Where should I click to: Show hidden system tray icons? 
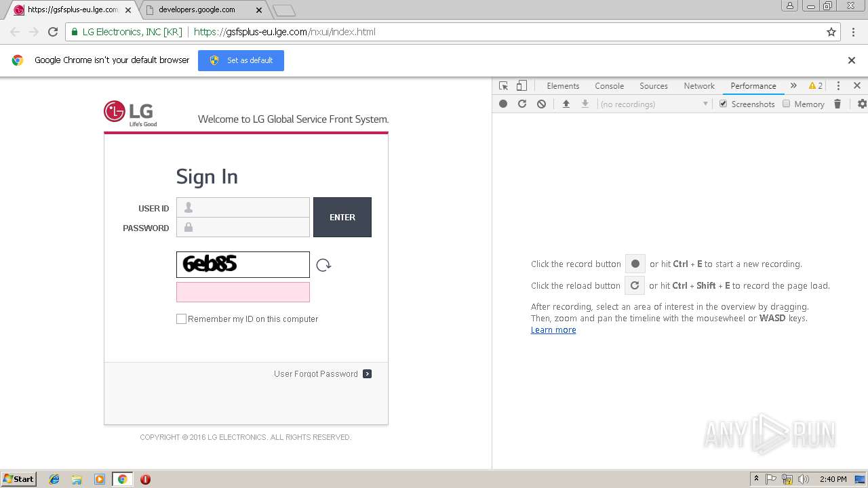756,479
